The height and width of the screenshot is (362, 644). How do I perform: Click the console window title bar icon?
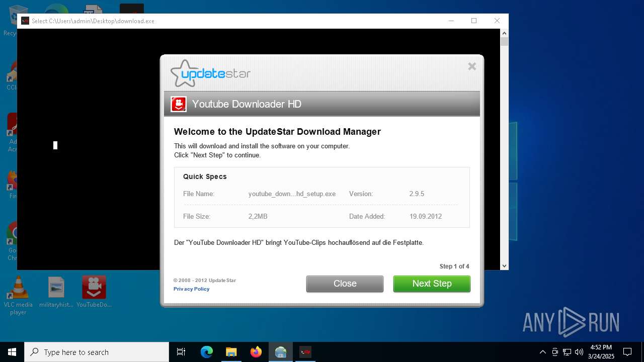[25, 21]
